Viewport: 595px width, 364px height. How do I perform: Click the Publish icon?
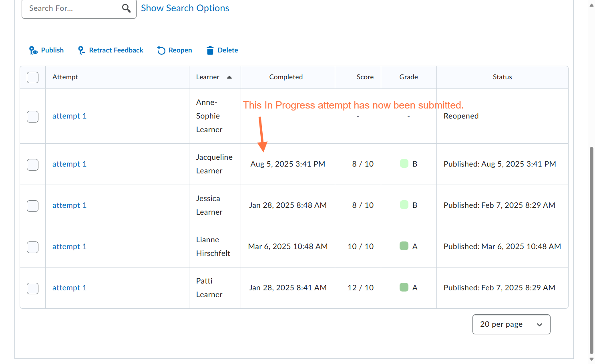click(33, 50)
